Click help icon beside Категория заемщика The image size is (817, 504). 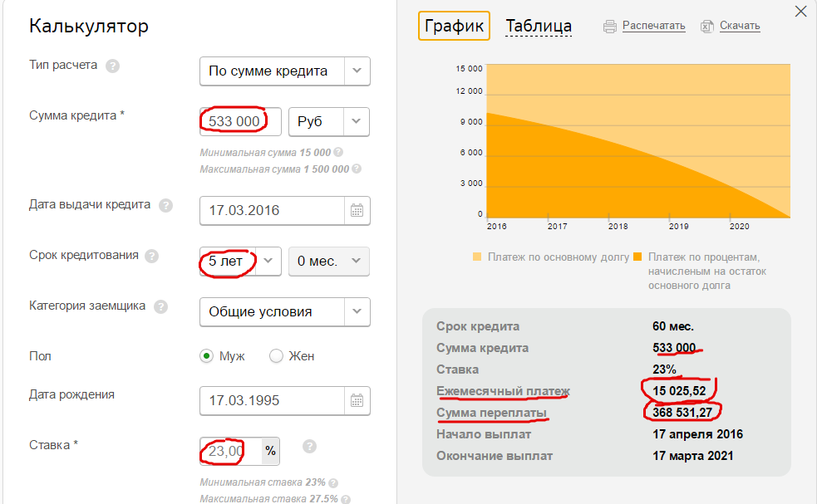coord(160,306)
